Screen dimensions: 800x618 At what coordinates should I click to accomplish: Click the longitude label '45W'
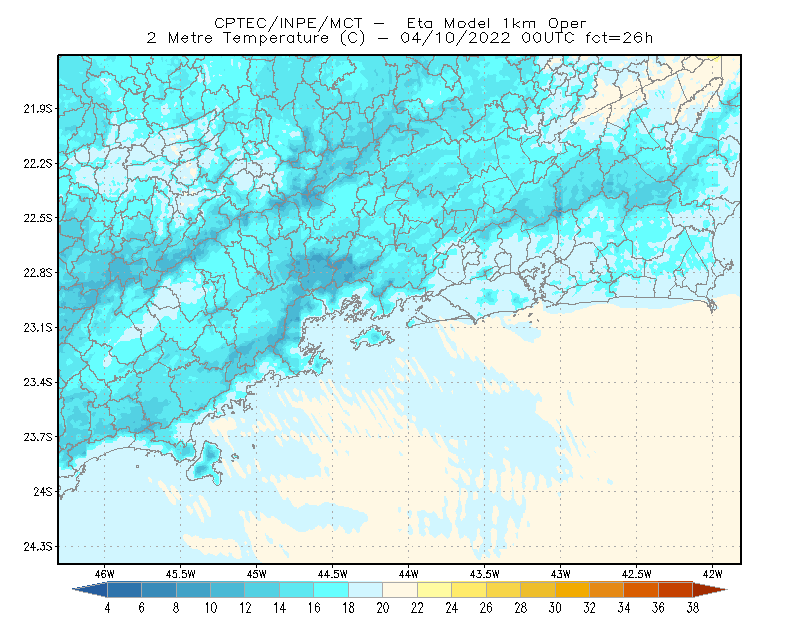pyautogui.click(x=257, y=574)
